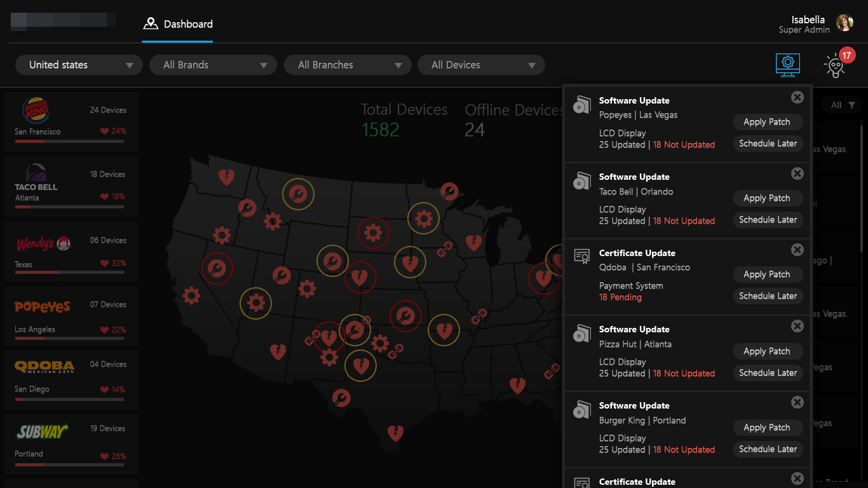Click the Super Admin role label
The height and width of the screenshot is (488, 868).
pos(804,30)
